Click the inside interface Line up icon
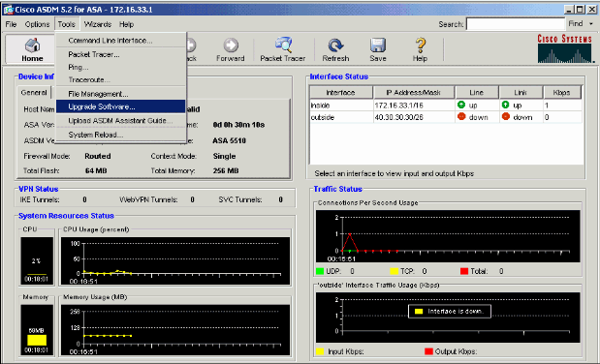This screenshot has width=600, height=364. tap(461, 105)
